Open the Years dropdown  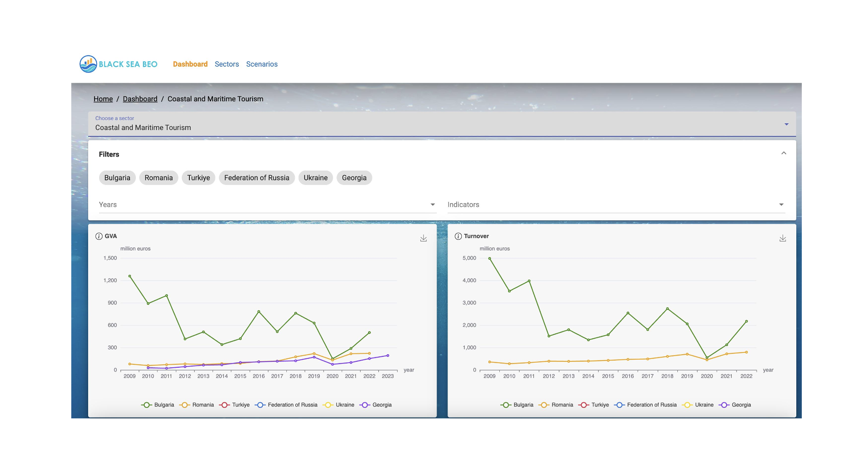pyautogui.click(x=267, y=205)
